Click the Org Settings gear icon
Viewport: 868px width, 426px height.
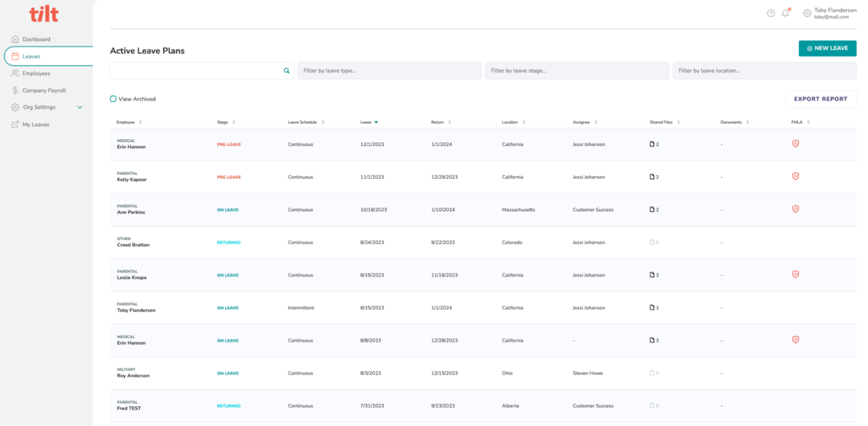[14, 107]
